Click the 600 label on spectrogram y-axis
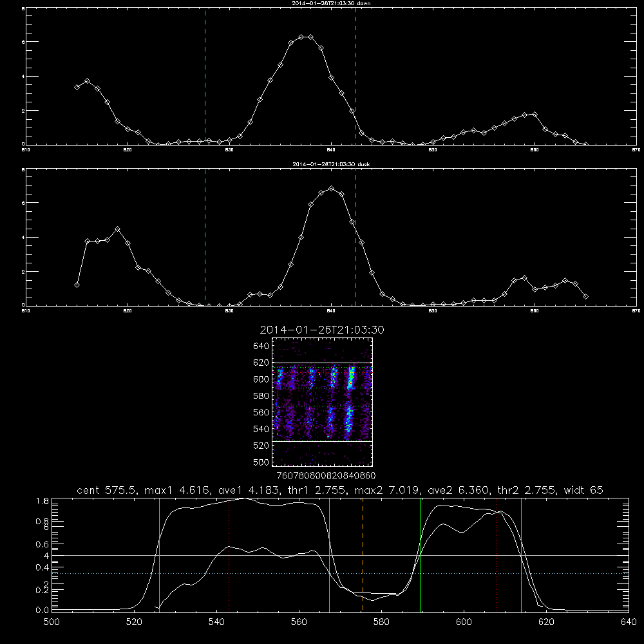The image size is (644, 644). (261, 379)
